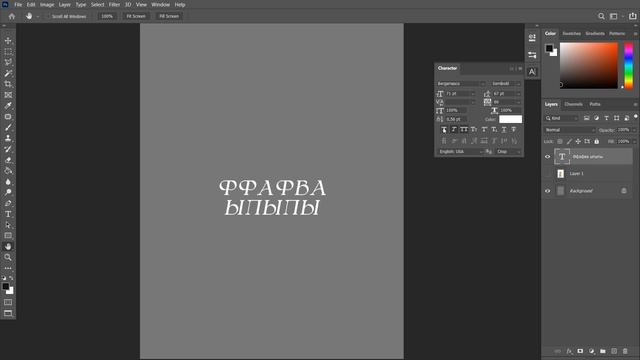Click the rainbow hue slider in Color panel

coord(629,65)
